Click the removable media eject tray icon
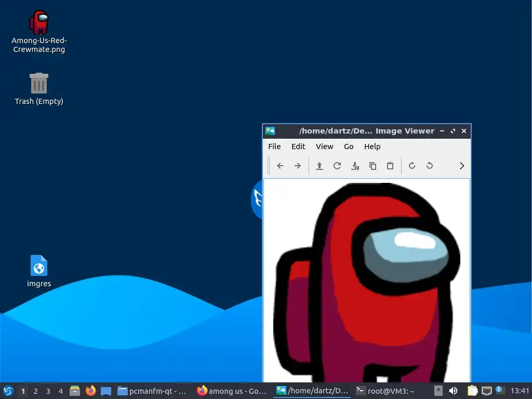Viewport: 532px width, 399px height. [438, 391]
